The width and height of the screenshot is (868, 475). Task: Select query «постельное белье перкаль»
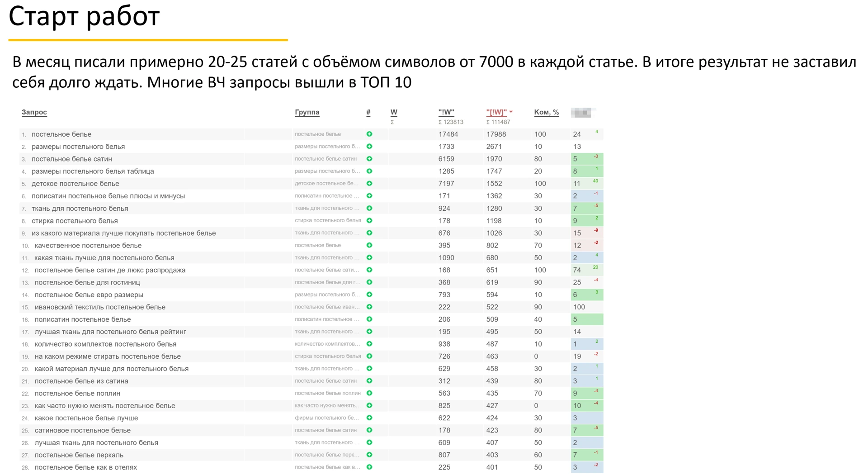coord(79,455)
